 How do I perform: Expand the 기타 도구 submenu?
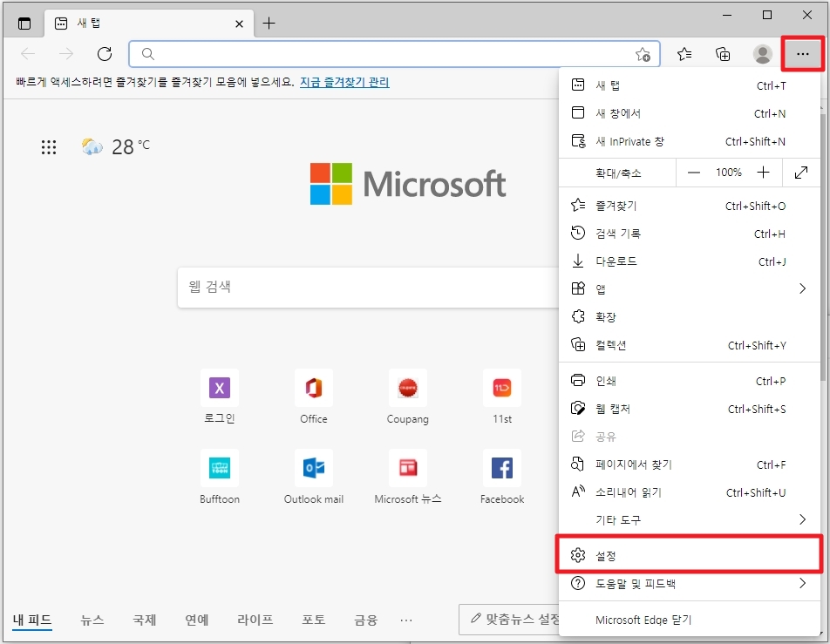point(689,520)
